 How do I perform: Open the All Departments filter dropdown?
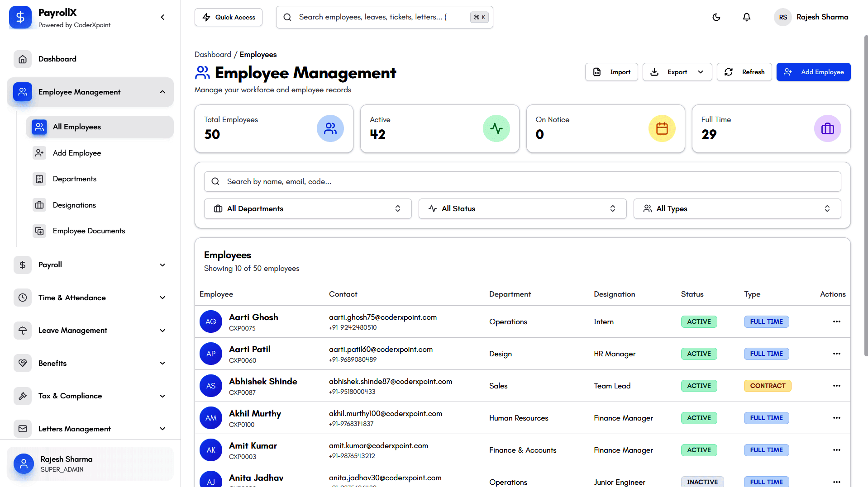coord(307,208)
